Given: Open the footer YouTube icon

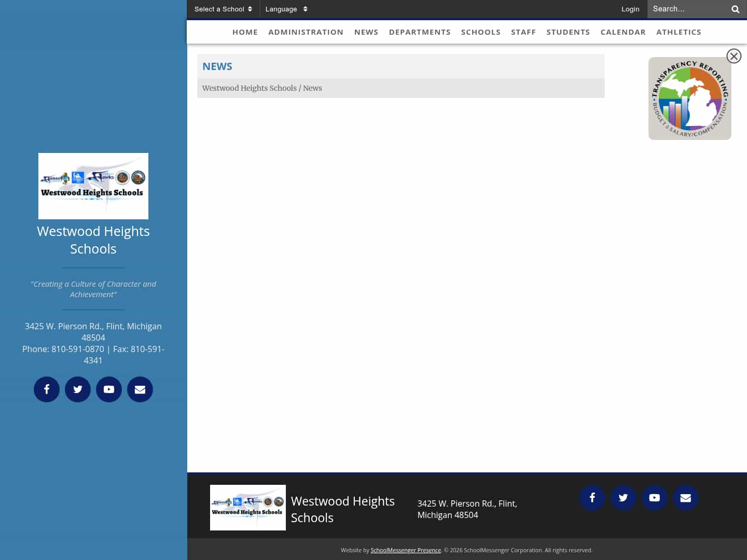Looking at the screenshot, I should pos(655,498).
